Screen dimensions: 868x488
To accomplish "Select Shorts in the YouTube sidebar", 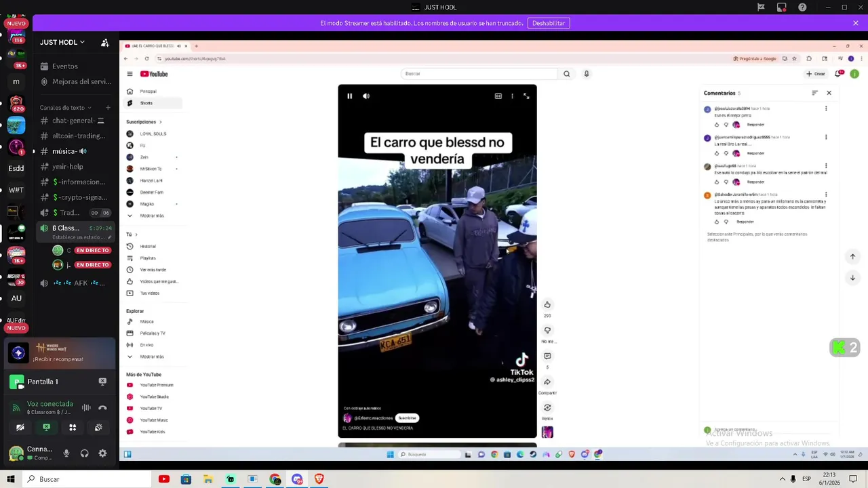I will pos(154,103).
